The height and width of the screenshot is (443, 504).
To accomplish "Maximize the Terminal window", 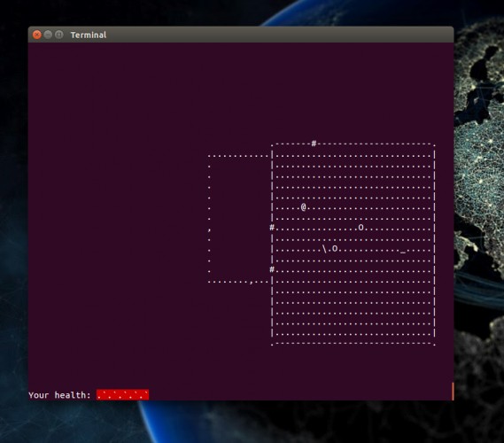I will tap(58, 35).
